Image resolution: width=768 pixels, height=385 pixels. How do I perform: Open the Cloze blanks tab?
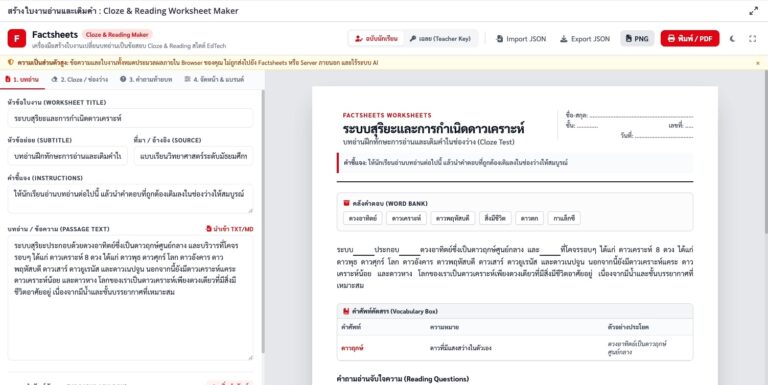pos(79,79)
